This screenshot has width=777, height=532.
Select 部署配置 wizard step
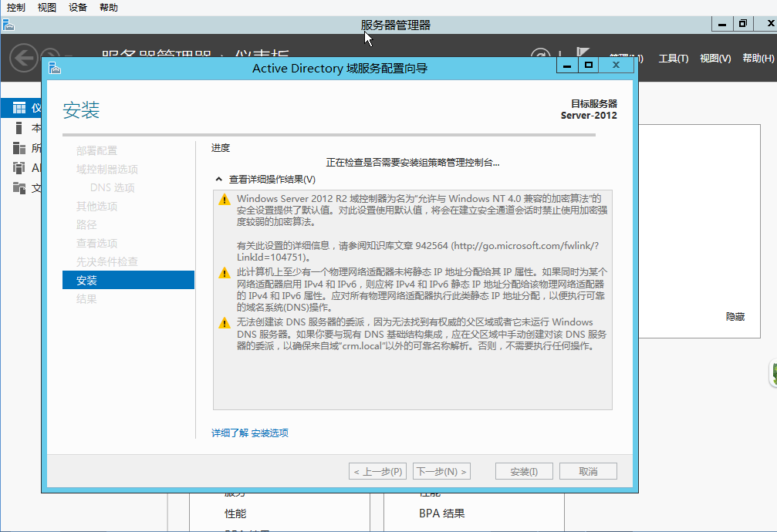[x=96, y=150]
